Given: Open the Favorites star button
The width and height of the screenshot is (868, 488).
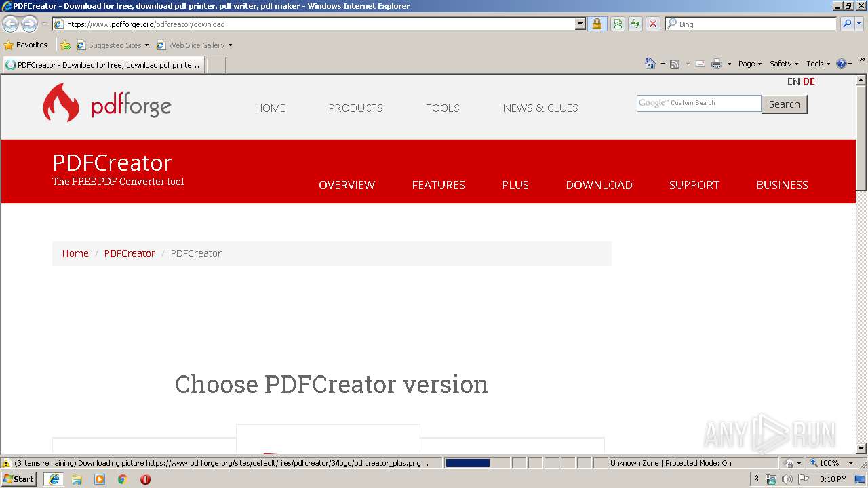Looking at the screenshot, I should click(26, 45).
